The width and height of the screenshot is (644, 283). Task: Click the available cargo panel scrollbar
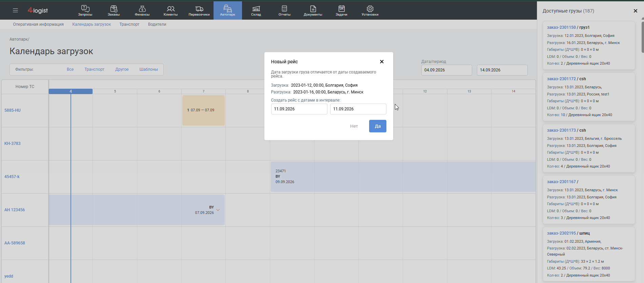coord(642,36)
